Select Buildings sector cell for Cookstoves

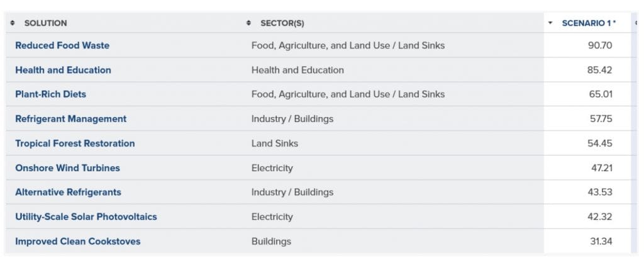pyautogui.click(x=271, y=241)
